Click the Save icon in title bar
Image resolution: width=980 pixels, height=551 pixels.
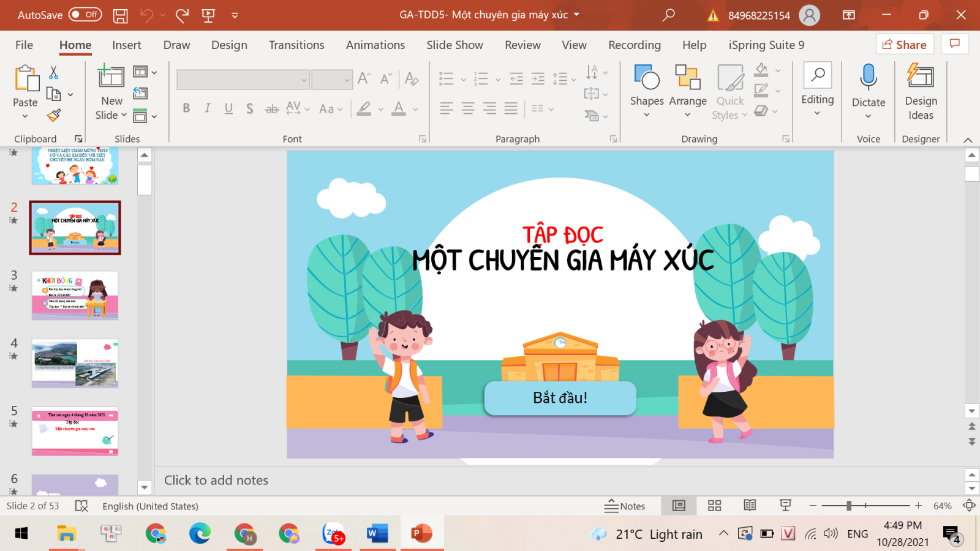click(x=121, y=15)
